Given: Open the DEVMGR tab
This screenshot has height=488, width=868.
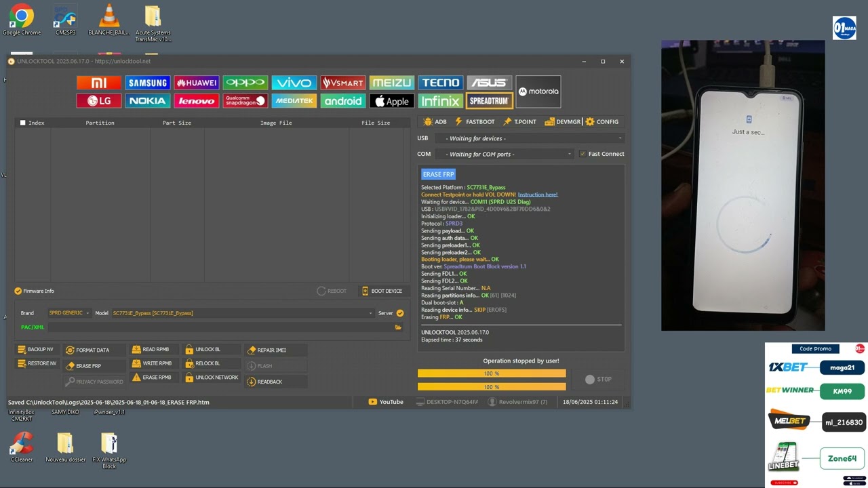Looking at the screenshot, I should point(562,122).
